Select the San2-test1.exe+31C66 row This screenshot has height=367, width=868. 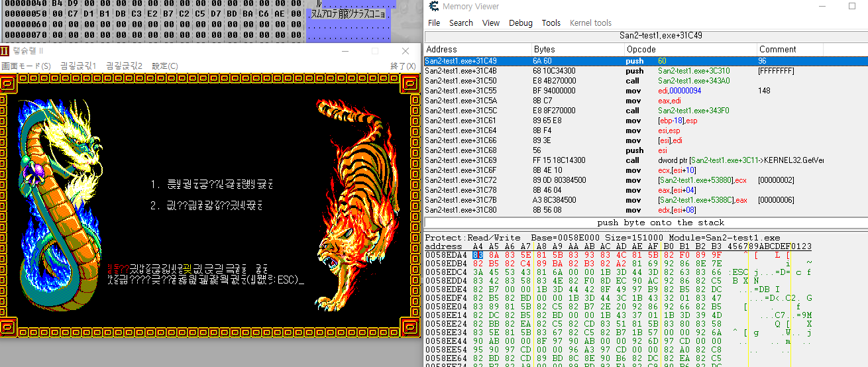[646, 140]
